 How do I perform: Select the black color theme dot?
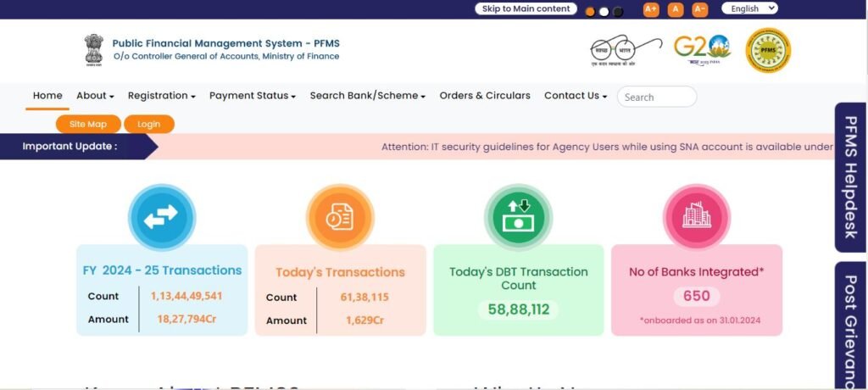pyautogui.click(x=618, y=12)
